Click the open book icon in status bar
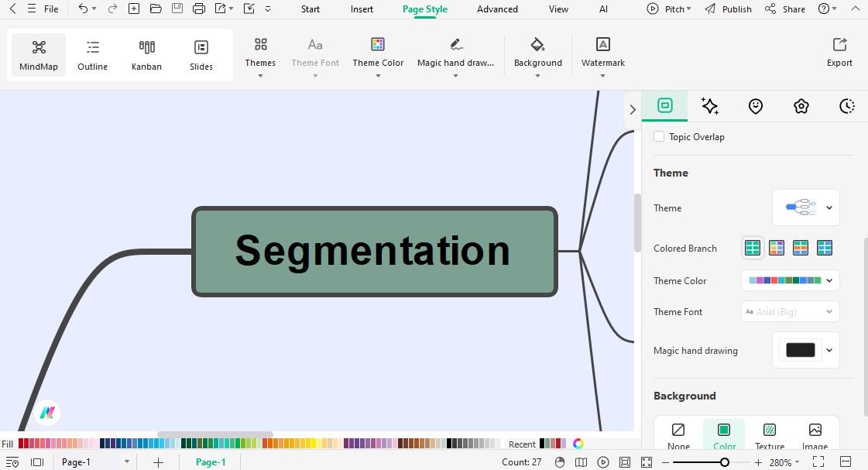 pyautogui.click(x=582, y=462)
